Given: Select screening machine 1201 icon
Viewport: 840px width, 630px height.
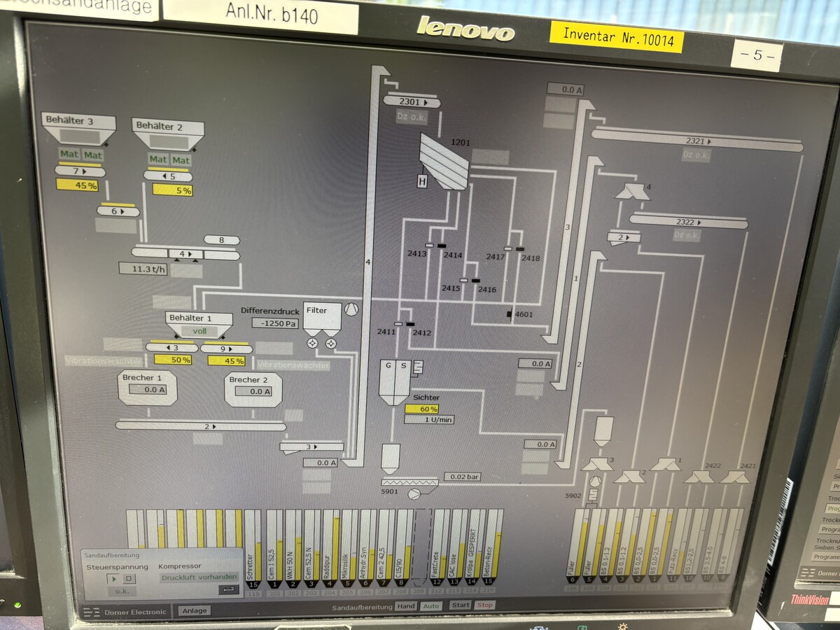Looking at the screenshot, I should click(x=444, y=162).
